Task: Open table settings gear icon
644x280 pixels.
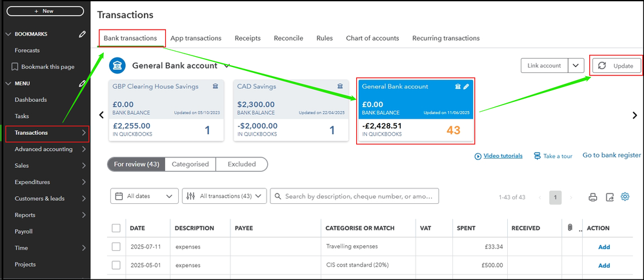Action: [625, 197]
